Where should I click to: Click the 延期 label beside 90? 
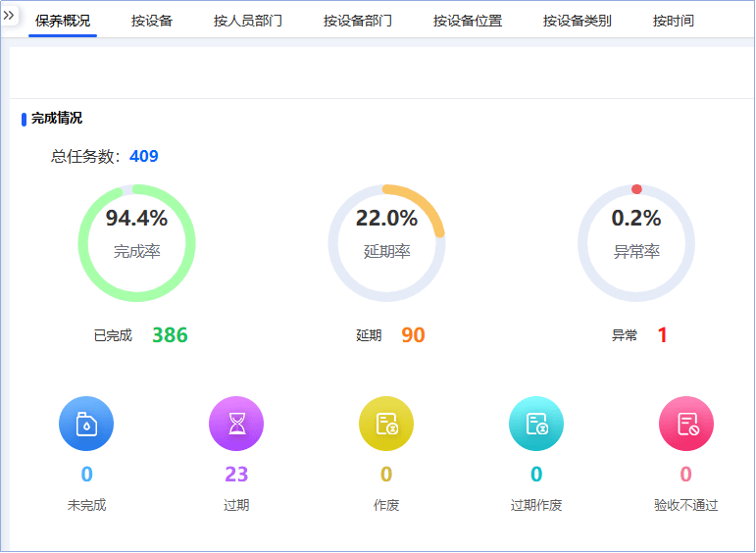click(369, 335)
